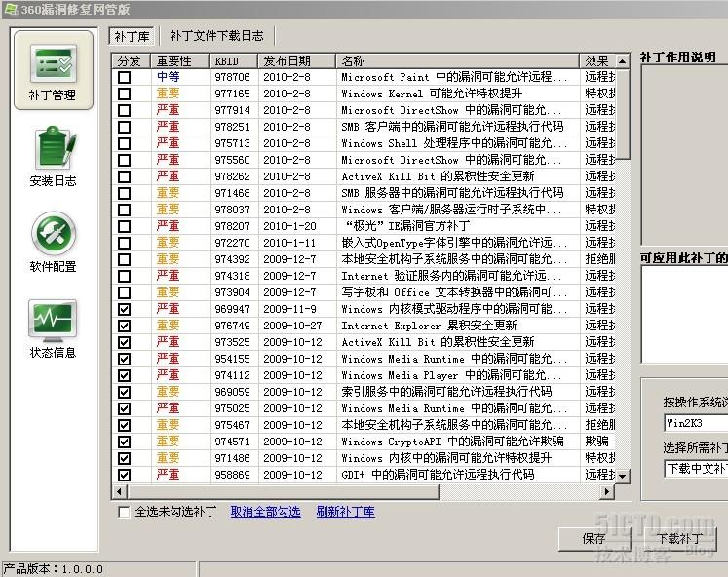Image resolution: width=728 pixels, height=577 pixels.
Task: Open the 状态信息 status info icon
Action: (x=53, y=328)
